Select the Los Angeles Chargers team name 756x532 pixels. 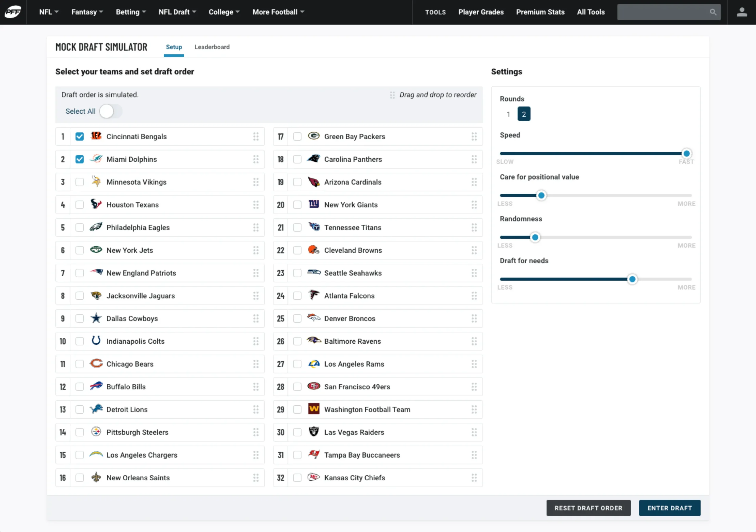[141, 455]
